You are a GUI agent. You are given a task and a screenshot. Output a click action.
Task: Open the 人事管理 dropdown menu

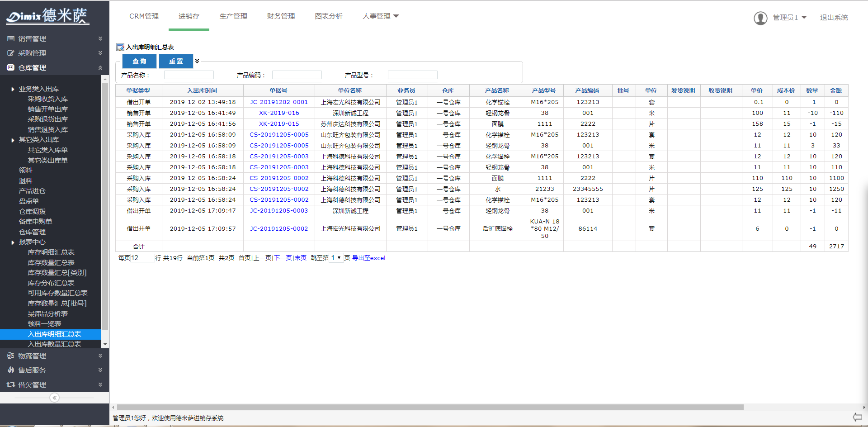[x=381, y=16]
